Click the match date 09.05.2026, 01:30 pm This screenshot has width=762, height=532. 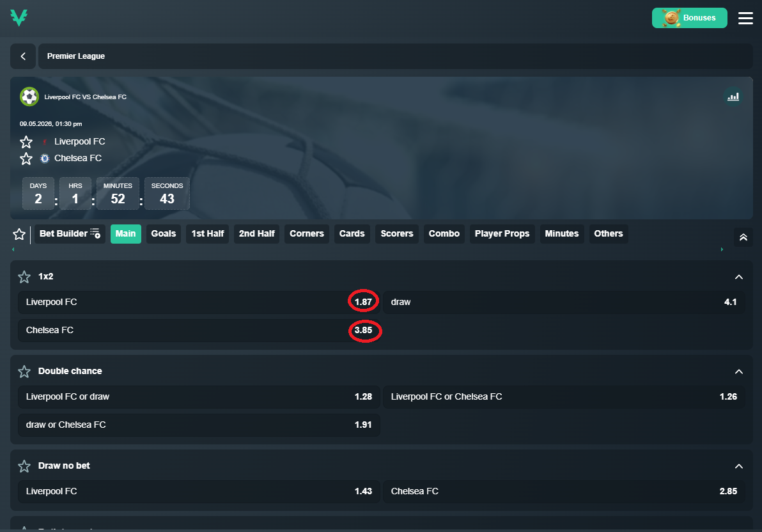pos(51,124)
